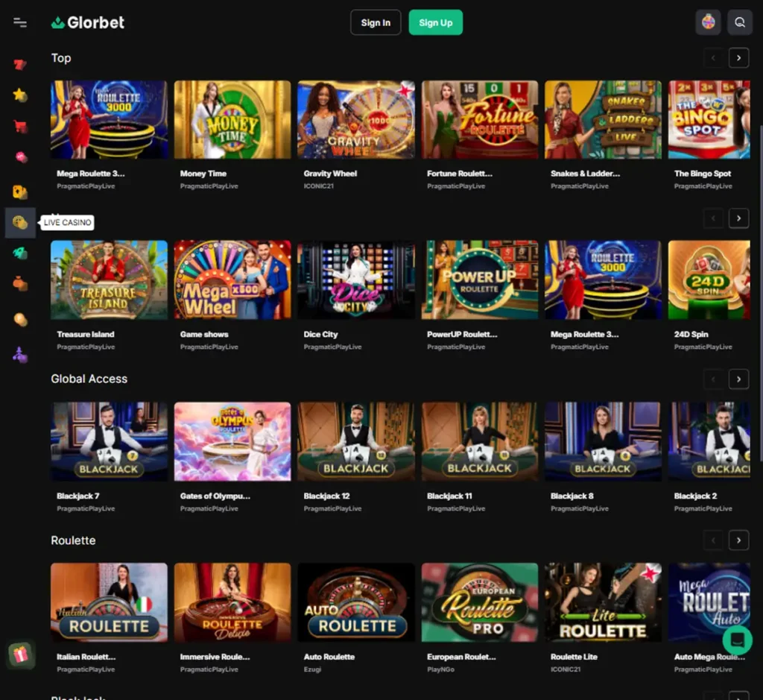Click Sign In button

pos(376,22)
